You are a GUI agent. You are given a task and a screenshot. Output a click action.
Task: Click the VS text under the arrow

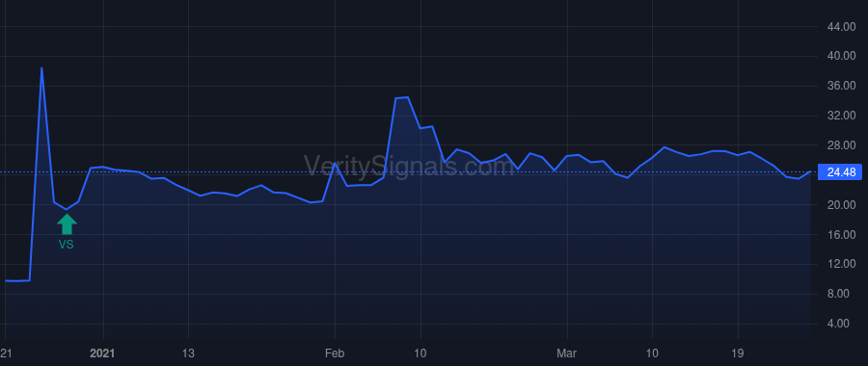pos(67,244)
